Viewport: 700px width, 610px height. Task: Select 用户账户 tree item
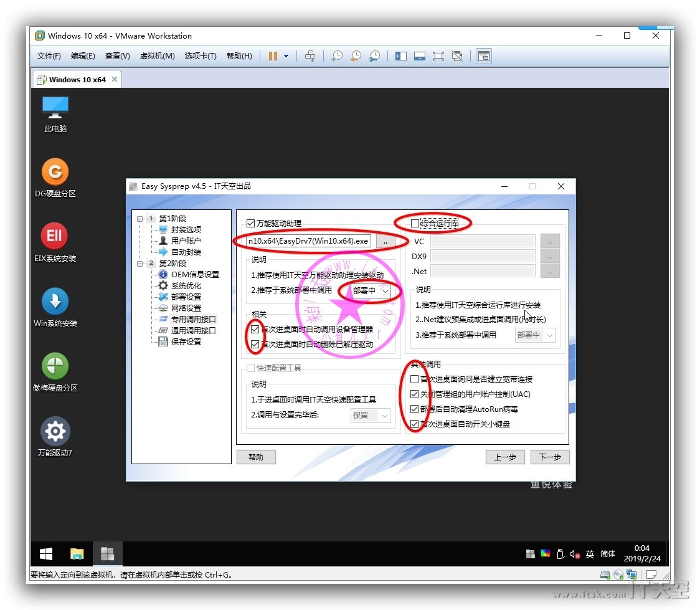(x=186, y=241)
